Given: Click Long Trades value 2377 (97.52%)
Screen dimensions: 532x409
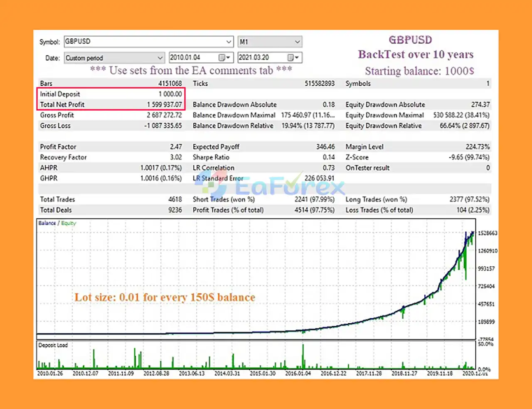Looking at the screenshot, I should (470, 199).
